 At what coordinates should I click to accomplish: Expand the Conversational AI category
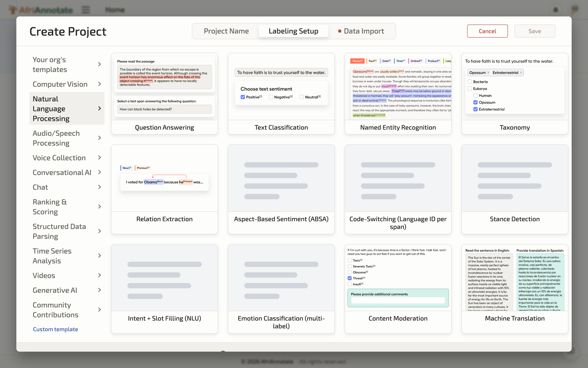pyautogui.click(x=67, y=172)
